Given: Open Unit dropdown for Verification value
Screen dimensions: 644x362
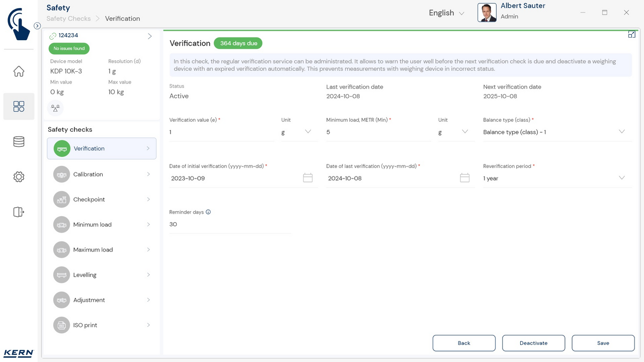Looking at the screenshot, I should click(x=299, y=132).
